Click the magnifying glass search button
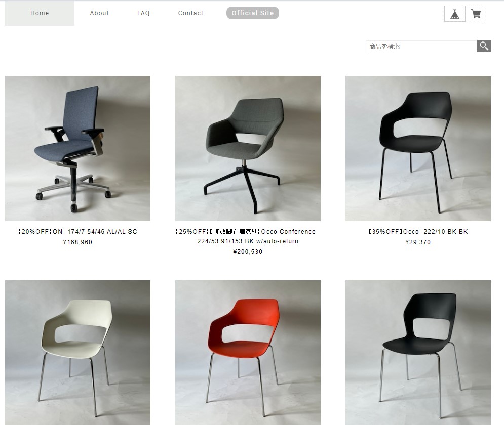The width and height of the screenshot is (504, 425). point(484,46)
